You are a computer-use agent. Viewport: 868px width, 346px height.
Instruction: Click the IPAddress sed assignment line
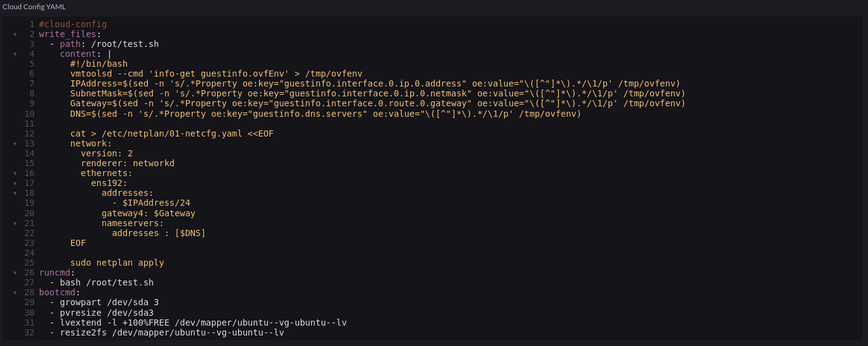point(375,83)
